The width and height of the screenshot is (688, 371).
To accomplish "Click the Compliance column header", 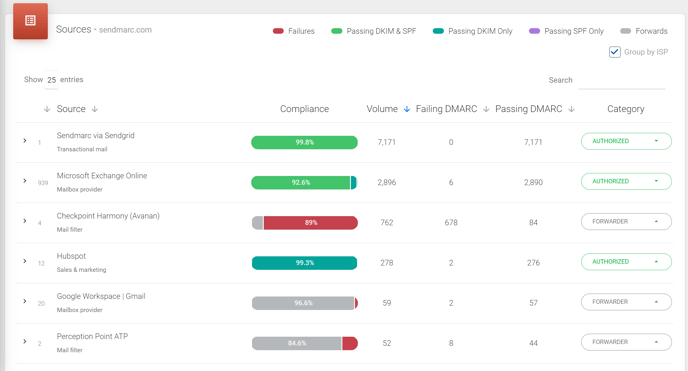I will (305, 109).
